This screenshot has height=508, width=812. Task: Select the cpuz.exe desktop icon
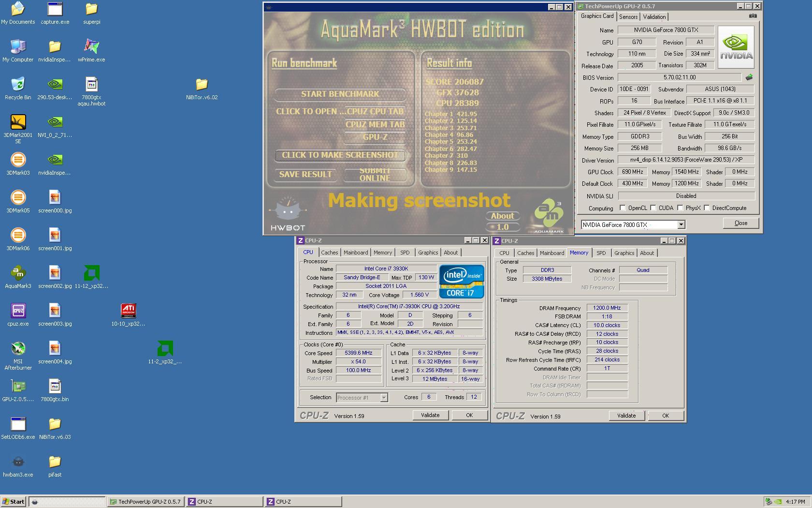[x=18, y=315]
